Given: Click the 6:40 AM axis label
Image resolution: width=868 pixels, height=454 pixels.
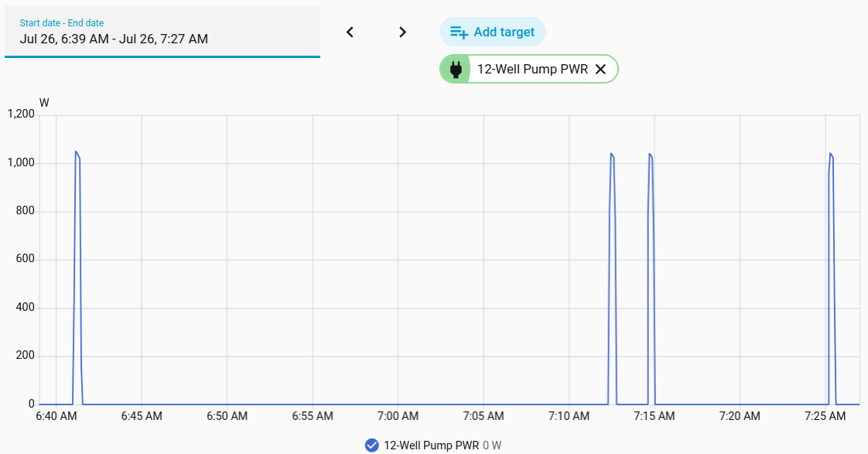Looking at the screenshot, I should point(56,416).
